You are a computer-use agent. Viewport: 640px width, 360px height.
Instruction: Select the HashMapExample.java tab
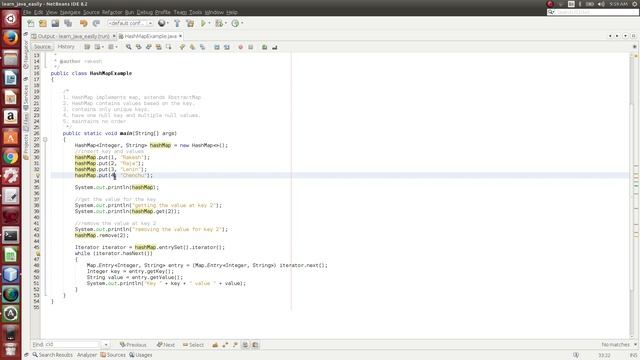coord(150,36)
